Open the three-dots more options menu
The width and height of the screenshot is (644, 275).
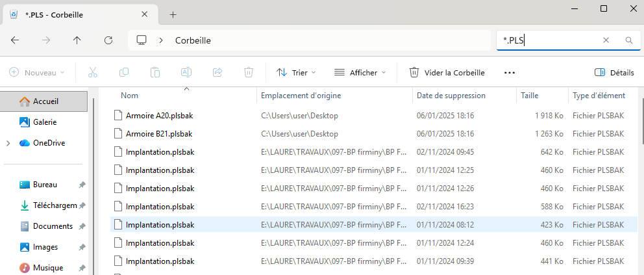point(509,73)
